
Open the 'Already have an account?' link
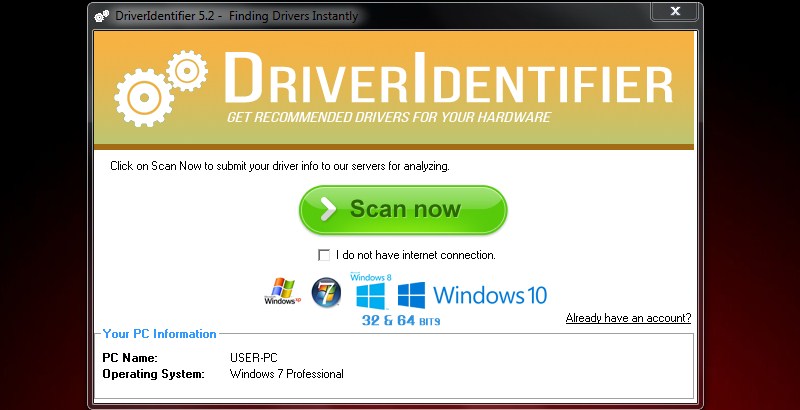(x=628, y=318)
